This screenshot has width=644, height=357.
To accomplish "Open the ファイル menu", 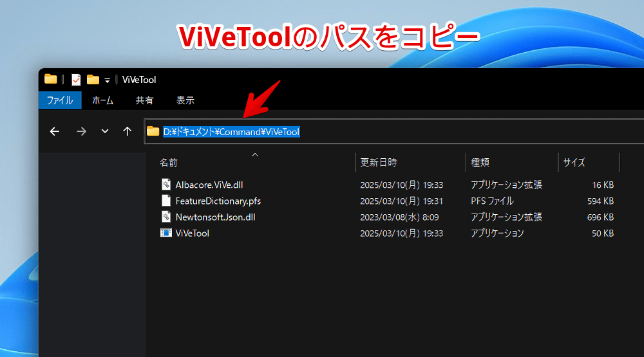I will (x=60, y=100).
